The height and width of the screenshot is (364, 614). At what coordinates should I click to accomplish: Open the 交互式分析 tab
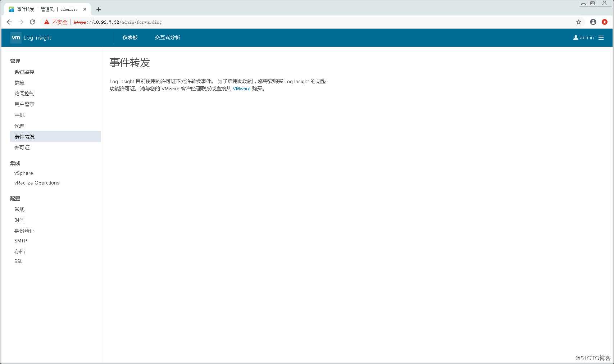point(168,37)
